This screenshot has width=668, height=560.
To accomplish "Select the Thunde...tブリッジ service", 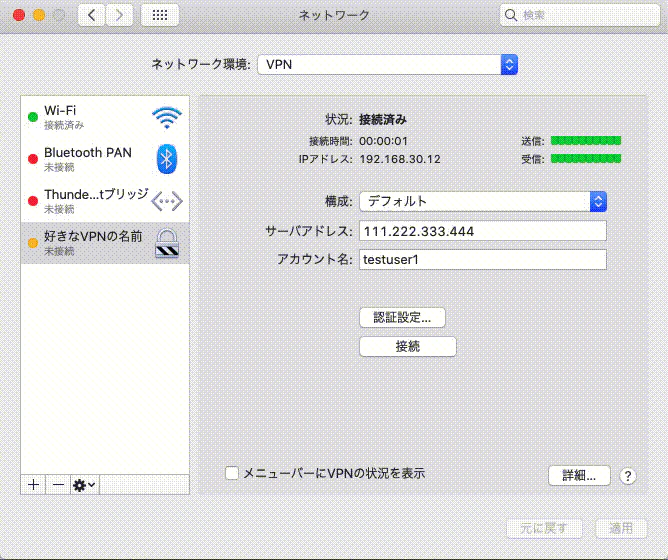I will 105,201.
